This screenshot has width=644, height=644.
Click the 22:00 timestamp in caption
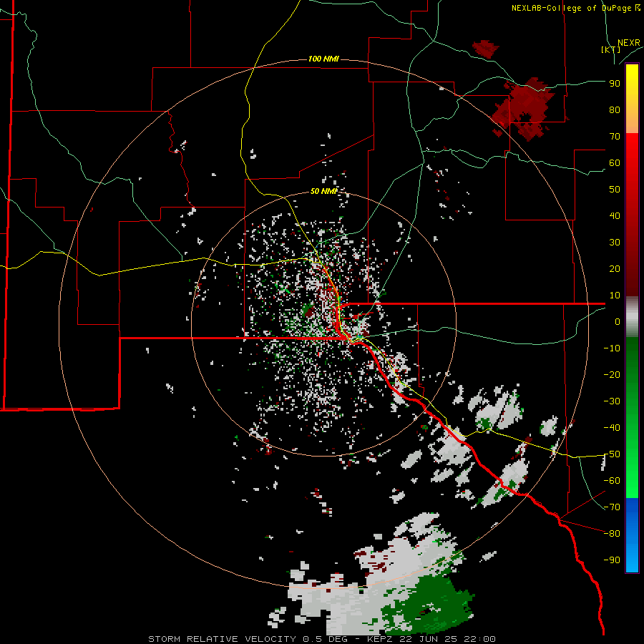(x=479, y=639)
